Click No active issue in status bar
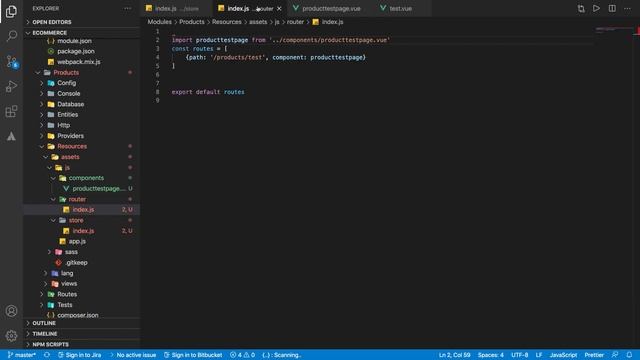This screenshot has height=360, width=640. click(x=133, y=355)
